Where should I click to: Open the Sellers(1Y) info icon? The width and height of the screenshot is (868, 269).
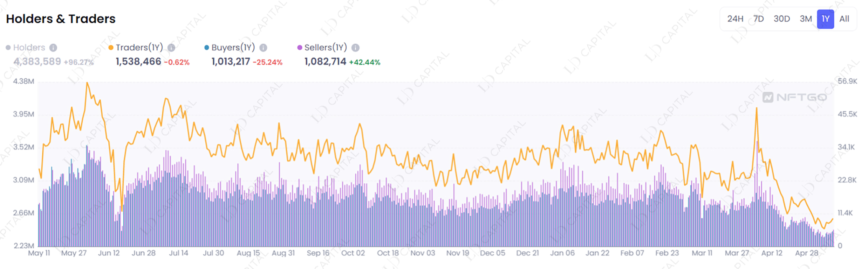click(x=355, y=48)
